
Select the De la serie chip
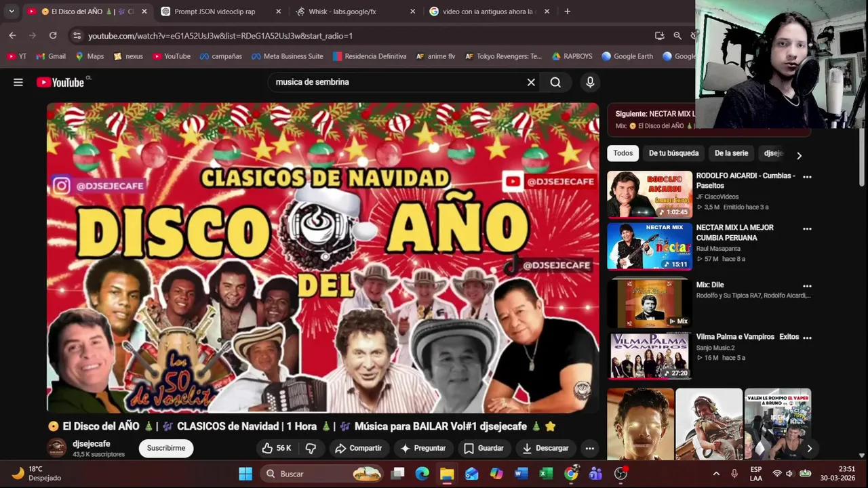click(731, 153)
